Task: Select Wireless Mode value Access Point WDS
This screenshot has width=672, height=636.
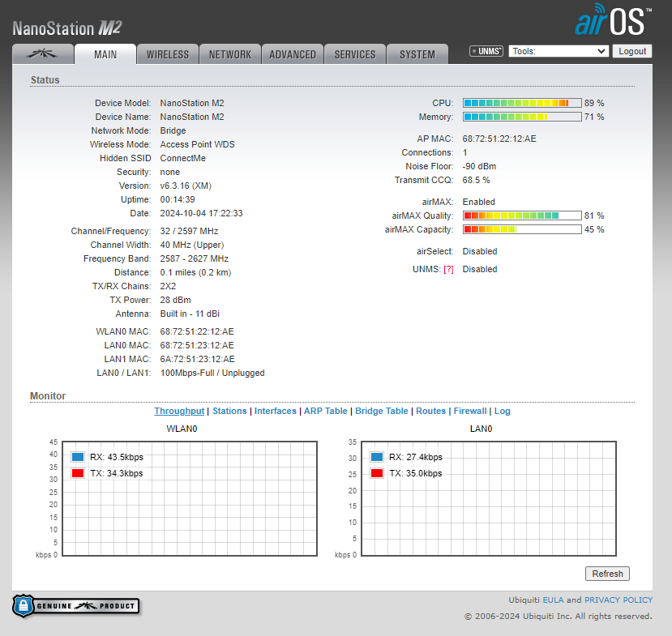Action: (x=198, y=144)
